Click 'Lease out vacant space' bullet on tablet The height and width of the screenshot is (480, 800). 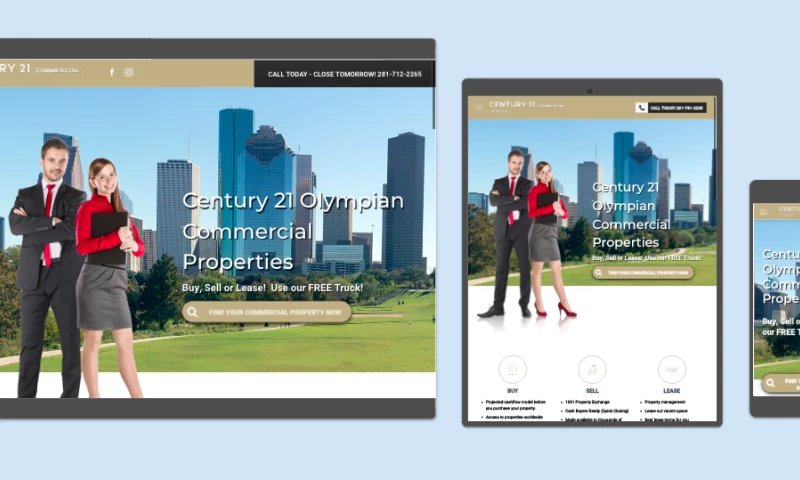(x=666, y=411)
